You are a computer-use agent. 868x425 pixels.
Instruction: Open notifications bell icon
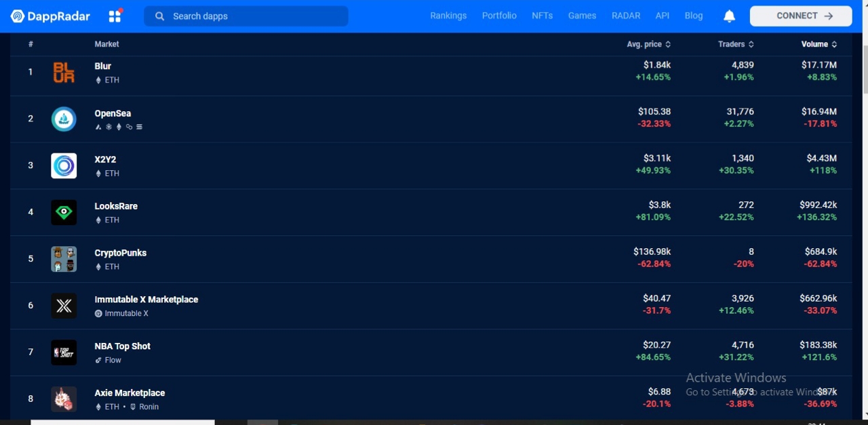coord(729,16)
